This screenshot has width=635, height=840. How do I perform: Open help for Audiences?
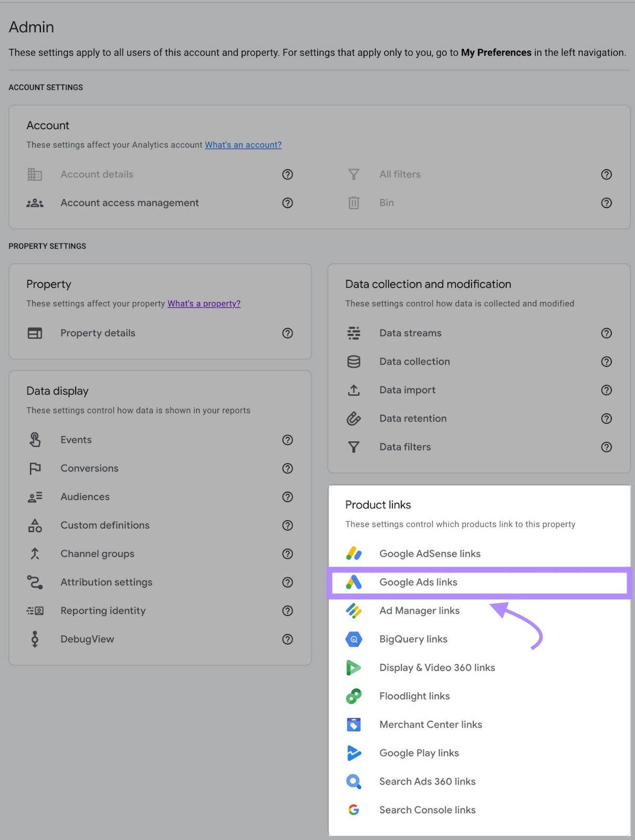[287, 497]
